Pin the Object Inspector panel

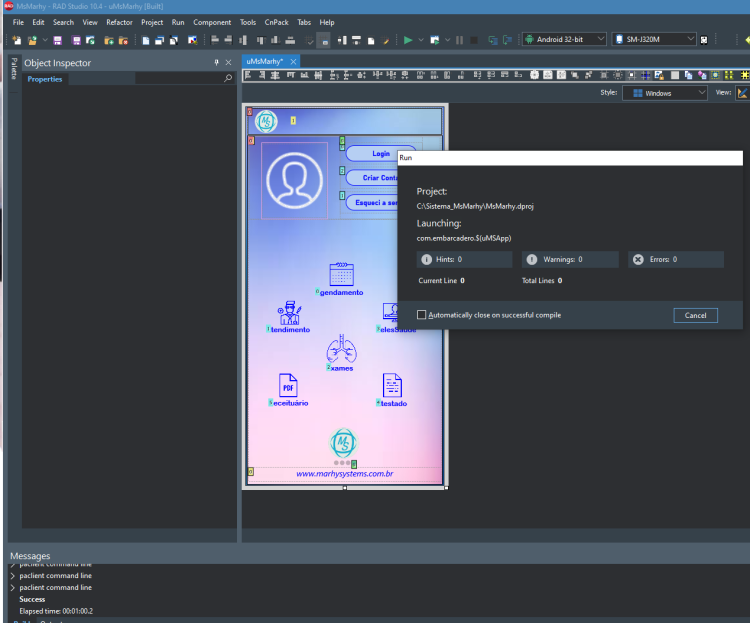point(216,63)
